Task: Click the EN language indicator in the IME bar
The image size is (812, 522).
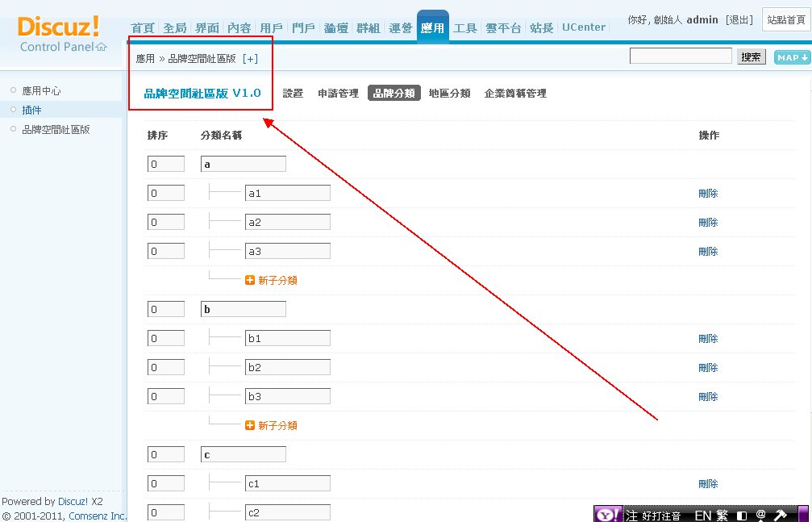Action: (702, 516)
